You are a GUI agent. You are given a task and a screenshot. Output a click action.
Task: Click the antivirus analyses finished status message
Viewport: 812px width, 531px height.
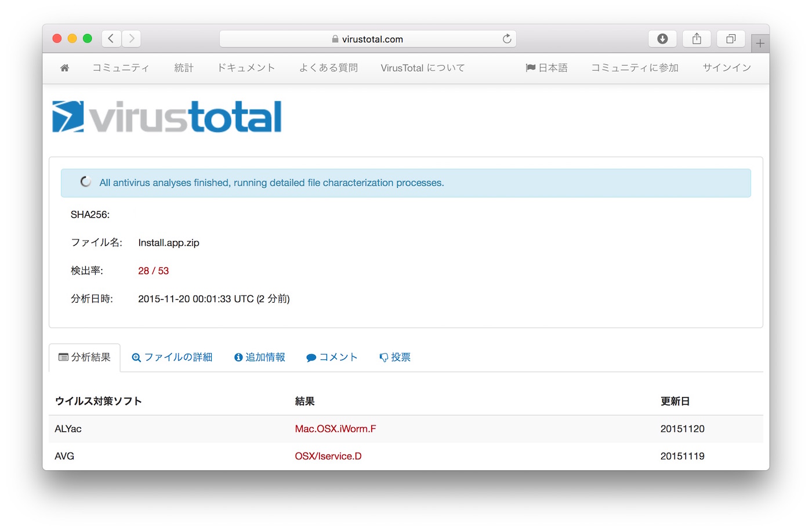(x=271, y=183)
